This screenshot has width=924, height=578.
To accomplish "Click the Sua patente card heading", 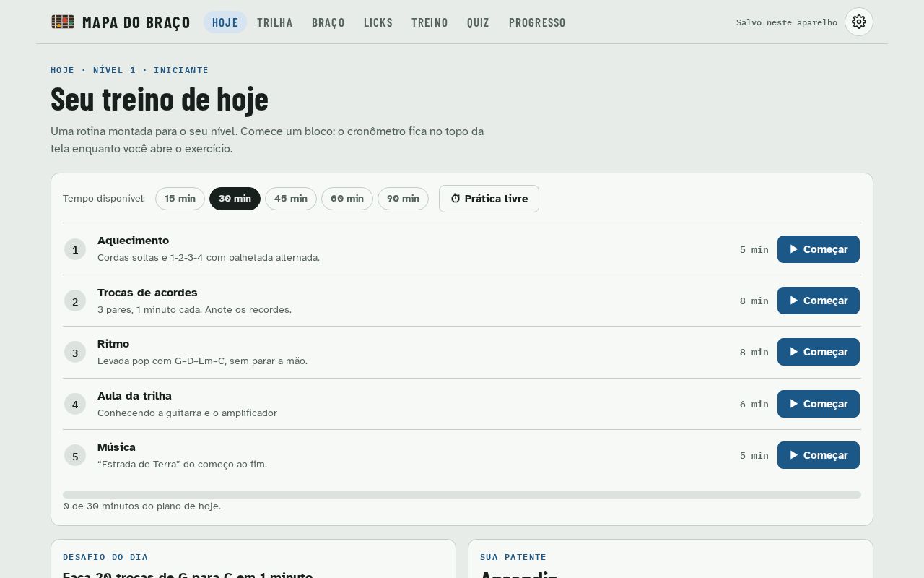I will coord(513,557).
